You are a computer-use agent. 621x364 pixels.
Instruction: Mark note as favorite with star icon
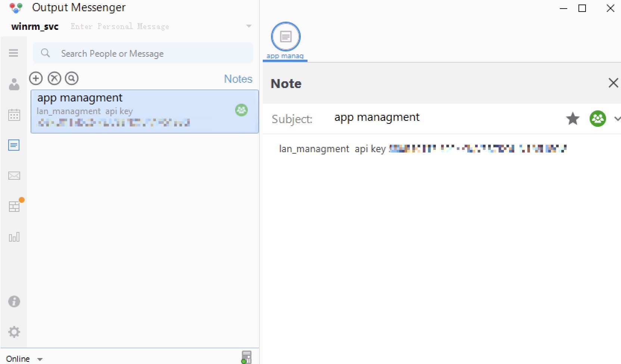pos(573,119)
